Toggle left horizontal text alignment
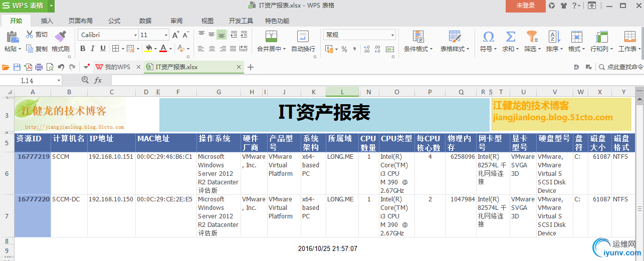The height and width of the screenshot is (261, 644). [201, 49]
